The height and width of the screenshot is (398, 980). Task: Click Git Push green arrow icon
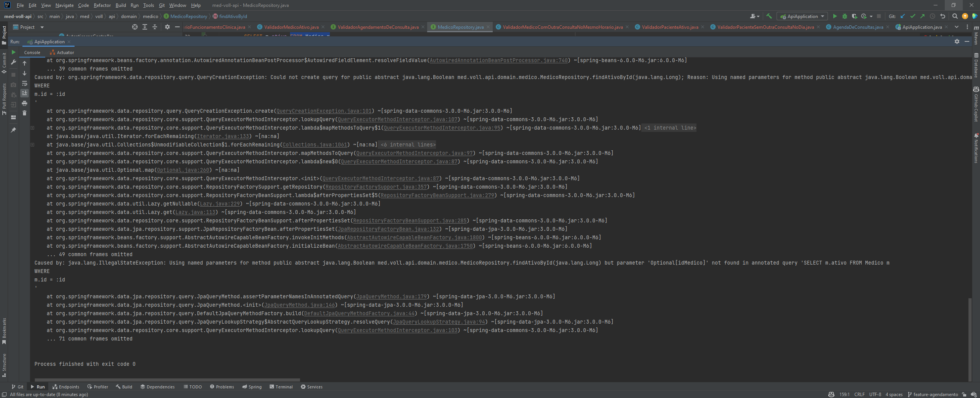coord(923,16)
